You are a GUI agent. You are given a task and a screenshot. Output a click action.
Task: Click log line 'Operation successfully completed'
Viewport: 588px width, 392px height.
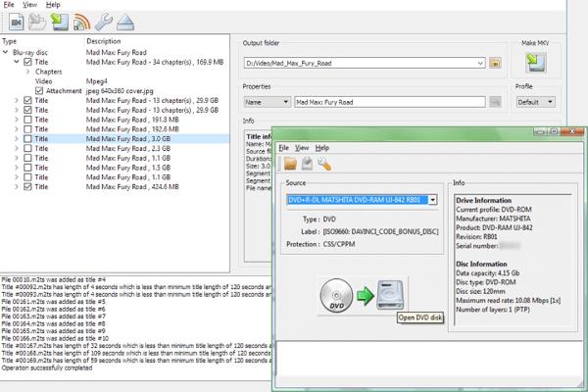tap(47, 367)
